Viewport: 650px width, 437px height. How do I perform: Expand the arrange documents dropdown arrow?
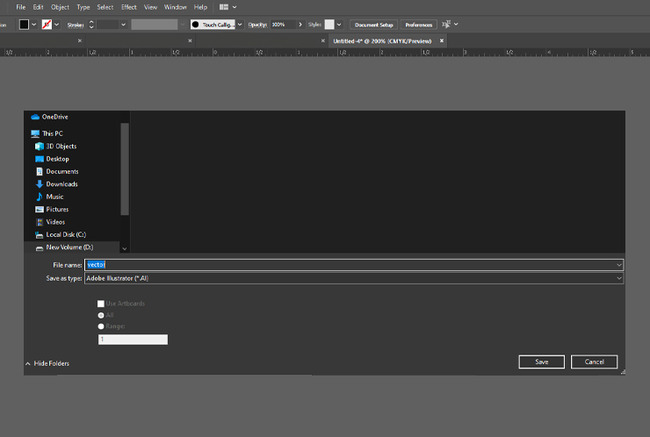(235, 7)
